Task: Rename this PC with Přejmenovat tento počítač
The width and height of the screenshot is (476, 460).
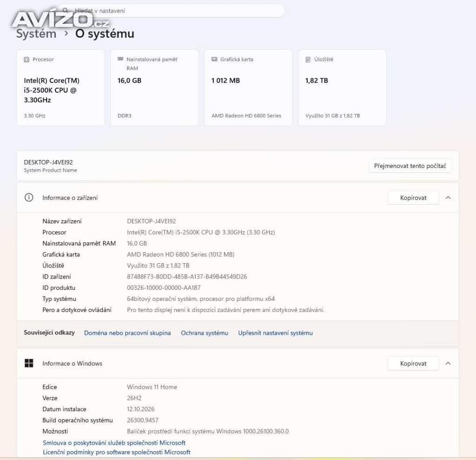Action: click(x=410, y=166)
